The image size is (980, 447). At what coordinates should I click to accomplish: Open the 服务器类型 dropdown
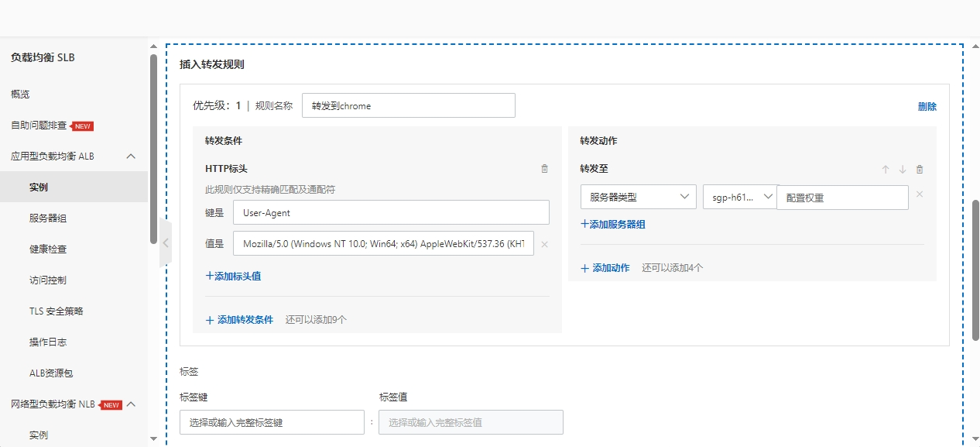tap(638, 198)
